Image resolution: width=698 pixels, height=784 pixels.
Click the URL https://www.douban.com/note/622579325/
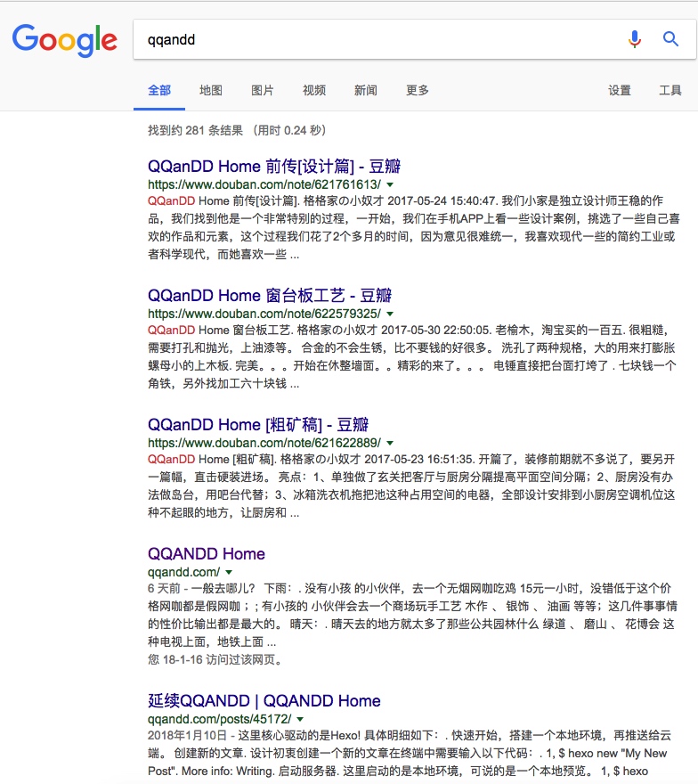pos(264,314)
